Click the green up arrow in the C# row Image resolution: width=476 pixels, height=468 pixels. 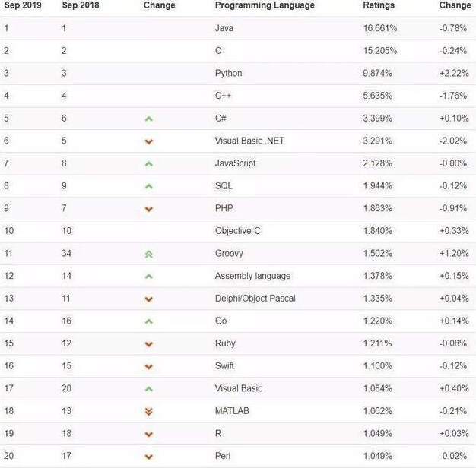[x=149, y=119]
